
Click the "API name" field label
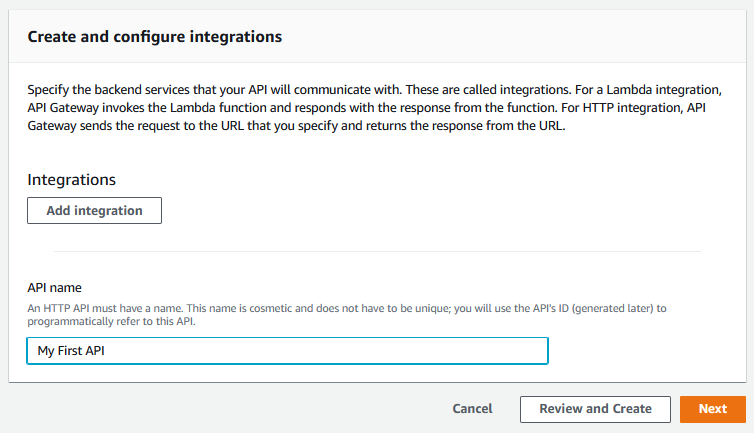(54, 288)
